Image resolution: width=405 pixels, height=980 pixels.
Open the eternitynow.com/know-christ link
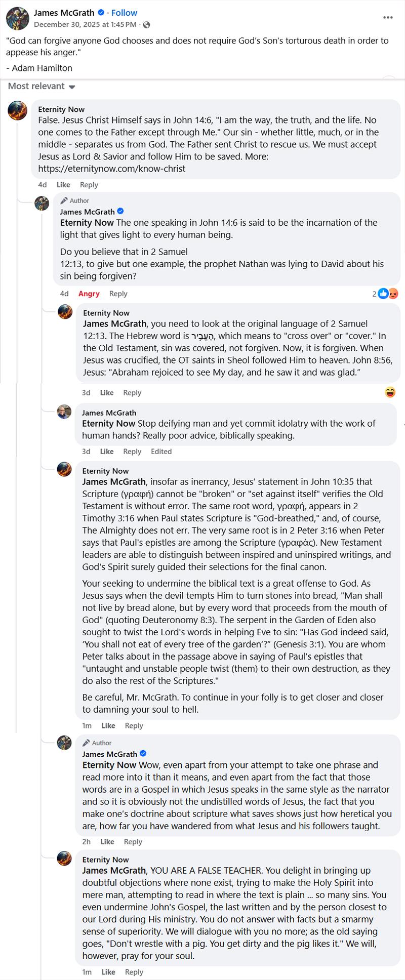pyautogui.click(x=112, y=169)
